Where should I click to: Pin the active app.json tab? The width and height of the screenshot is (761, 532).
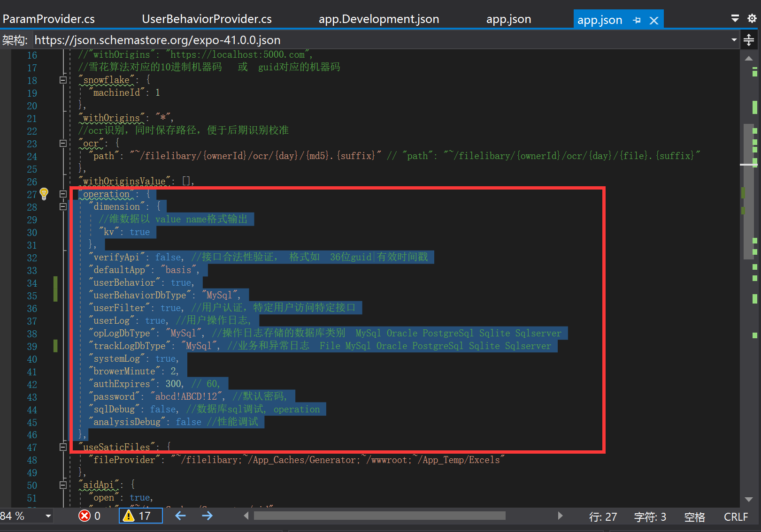pos(637,20)
